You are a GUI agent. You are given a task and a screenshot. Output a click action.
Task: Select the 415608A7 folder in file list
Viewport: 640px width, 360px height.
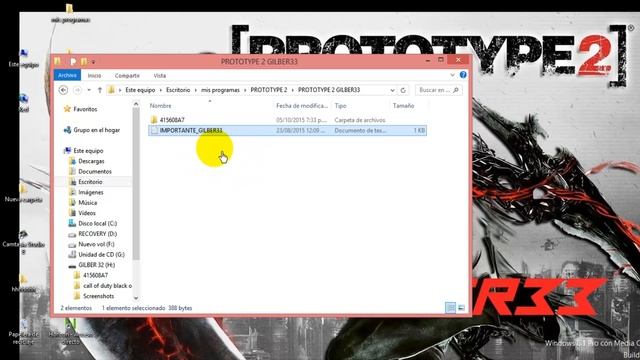coord(172,120)
